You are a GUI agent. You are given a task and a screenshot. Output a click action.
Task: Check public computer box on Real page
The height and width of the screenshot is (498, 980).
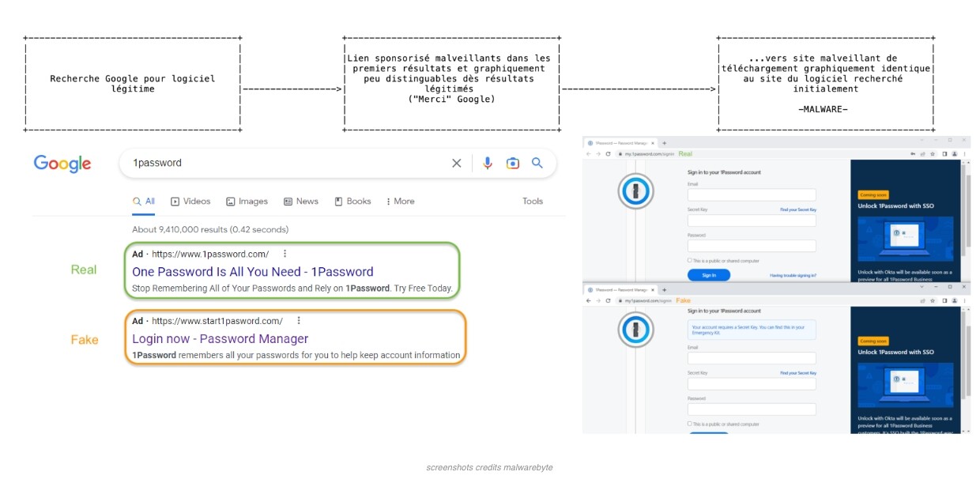pyautogui.click(x=689, y=260)
